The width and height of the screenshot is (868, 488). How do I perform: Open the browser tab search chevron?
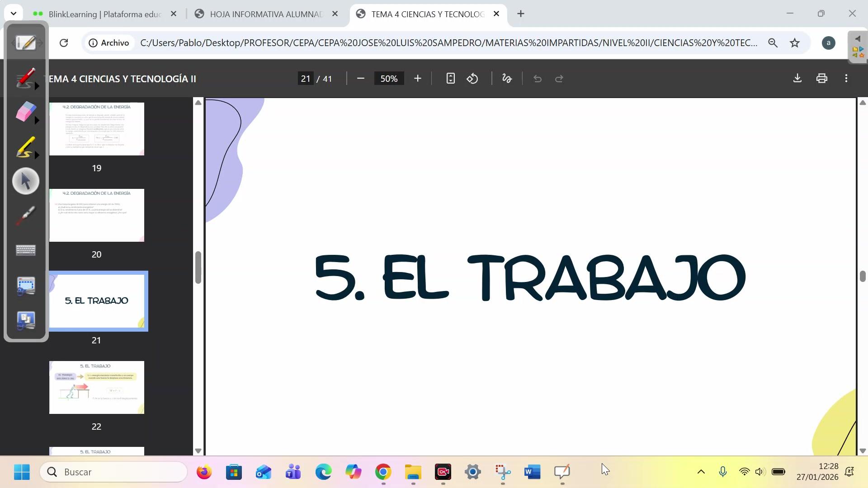click(x=14, y=14)
